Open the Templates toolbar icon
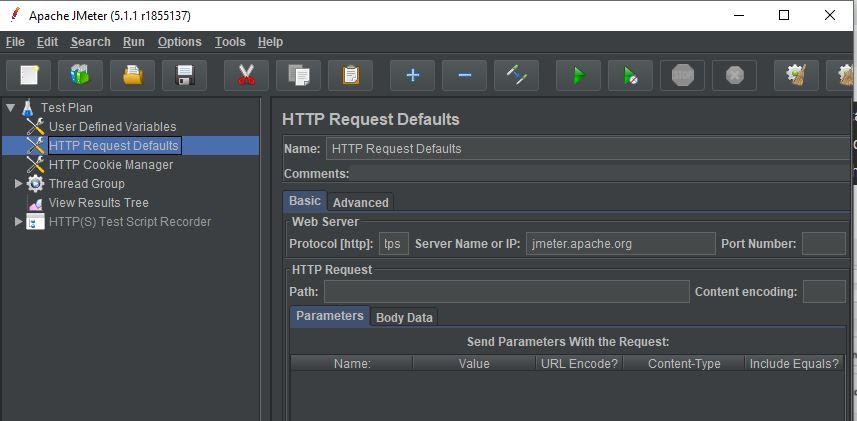 click(x=80, y=75)
